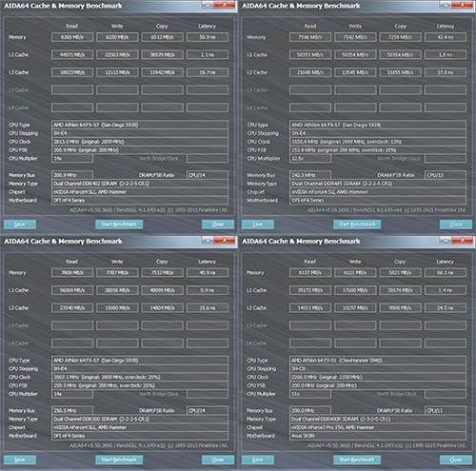Image resolution: width=476 pixels, height=471 pixels.
Task: Click the 5821 MB/s memory copy value
Action: point(400,272)
